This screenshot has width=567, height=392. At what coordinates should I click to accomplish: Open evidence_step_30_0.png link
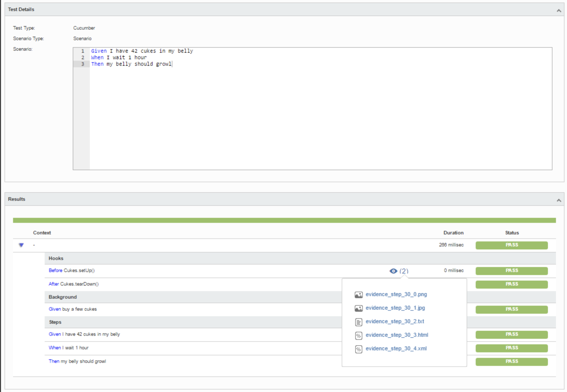point(396,294)
